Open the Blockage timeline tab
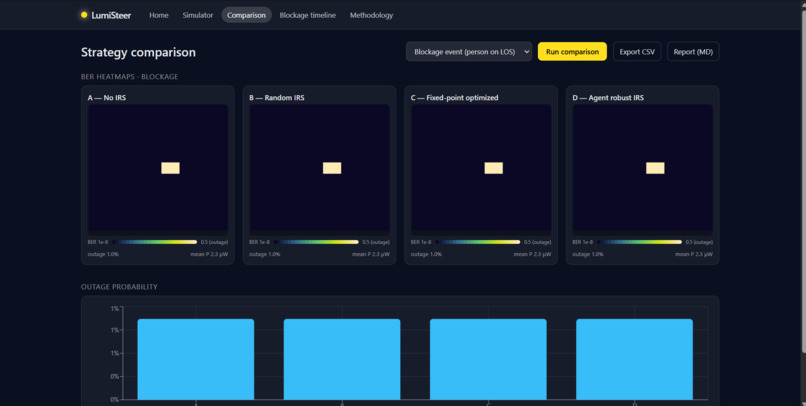The image size is (806, 406). 307,15
